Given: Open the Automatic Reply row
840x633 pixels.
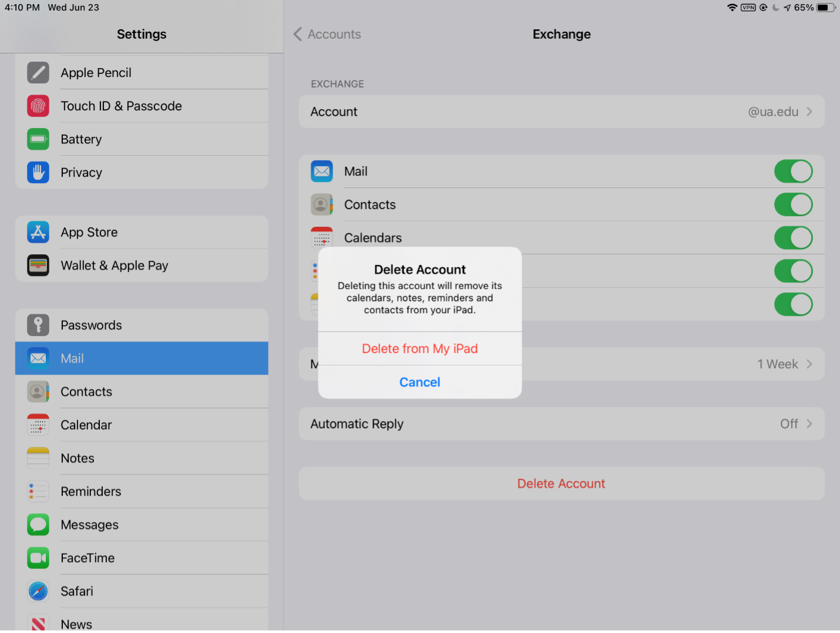Looking at the screenshot, I should [562, 424].
